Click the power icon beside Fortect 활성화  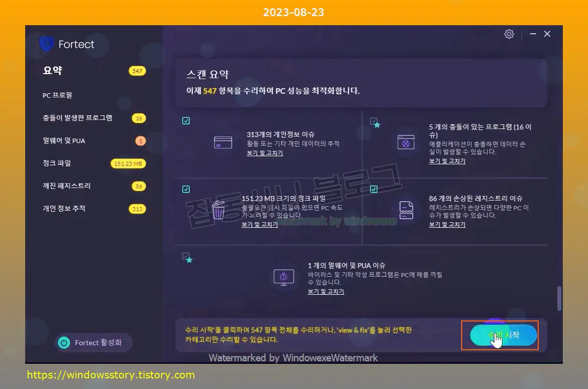pyautogui.click(x=64, y=343)
